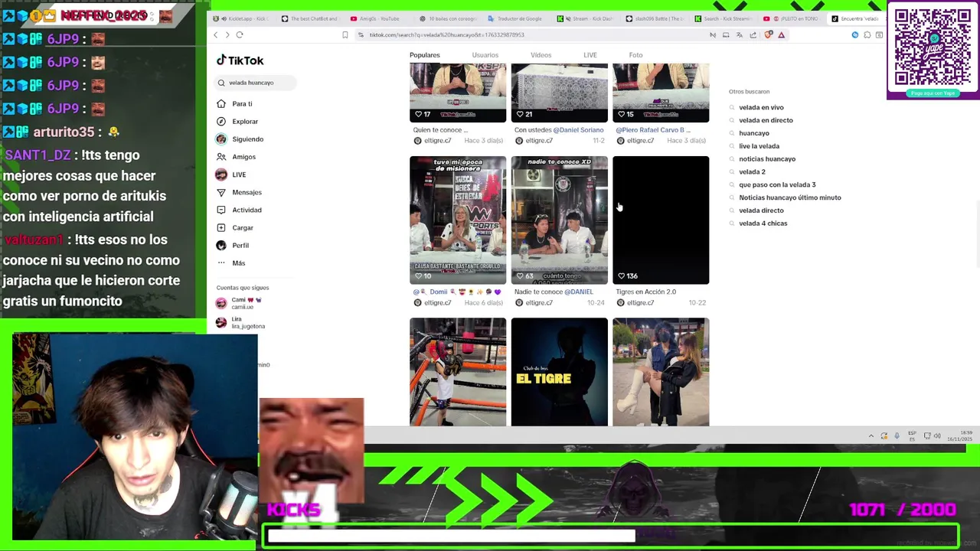
Task: Switch to the Foto tab
Action: point(635,55)
